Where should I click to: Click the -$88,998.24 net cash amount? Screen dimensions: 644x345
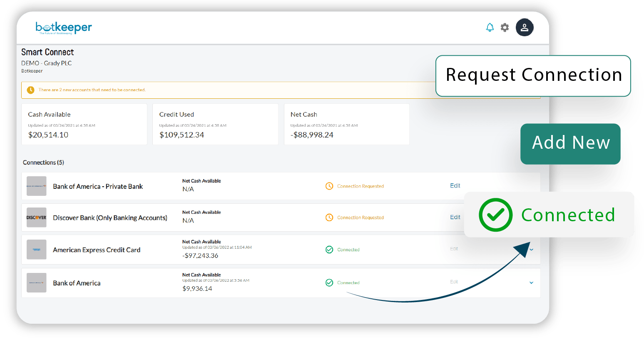(312, 135)
